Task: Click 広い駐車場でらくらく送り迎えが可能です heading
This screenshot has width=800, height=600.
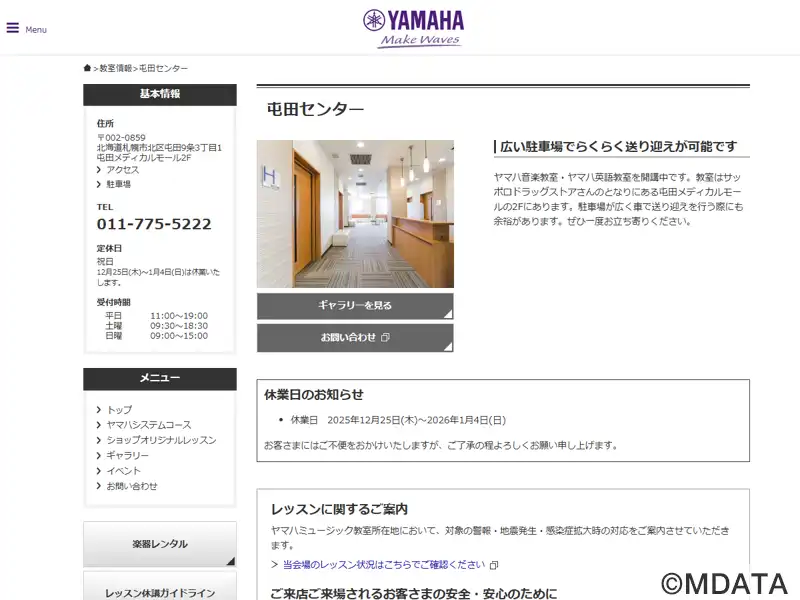Action: point(618,147)
